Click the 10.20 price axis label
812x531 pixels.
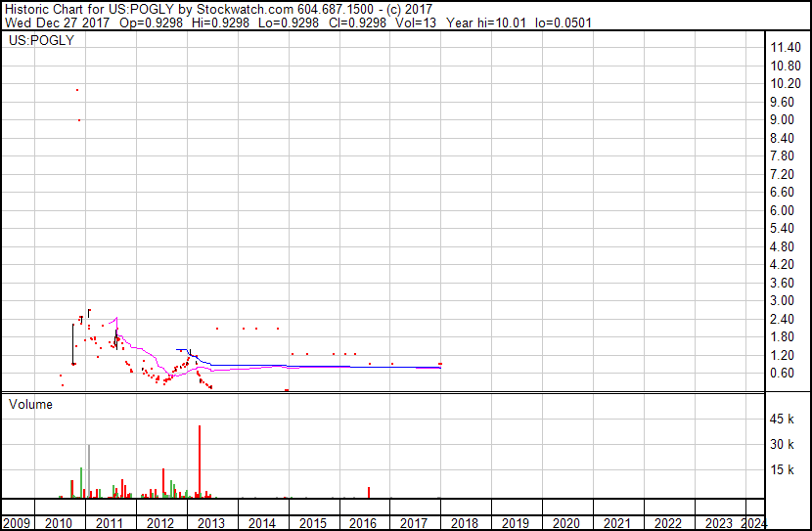pos(786,83)
